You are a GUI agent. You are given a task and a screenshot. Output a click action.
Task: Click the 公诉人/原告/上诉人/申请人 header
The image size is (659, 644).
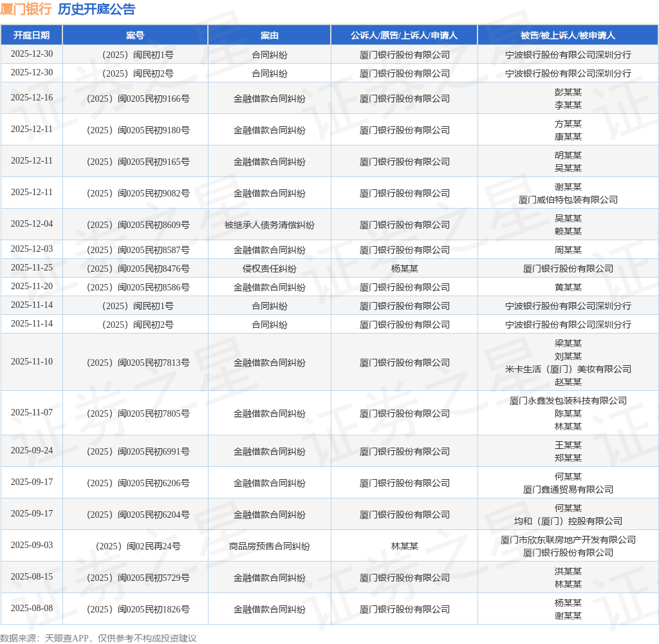click(404, 35)
